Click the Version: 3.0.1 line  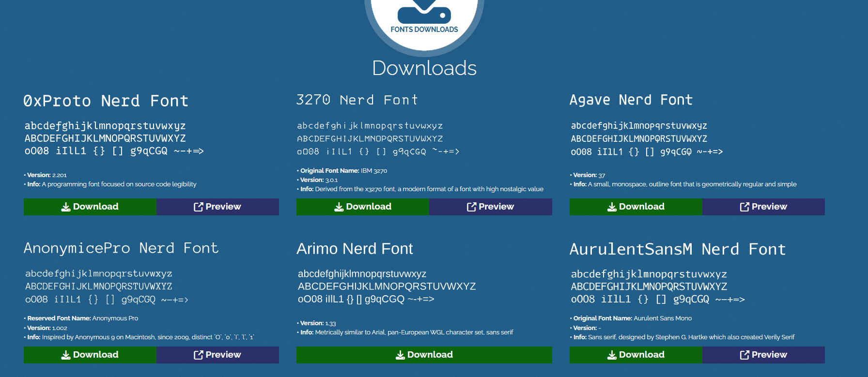coord(317,180)
